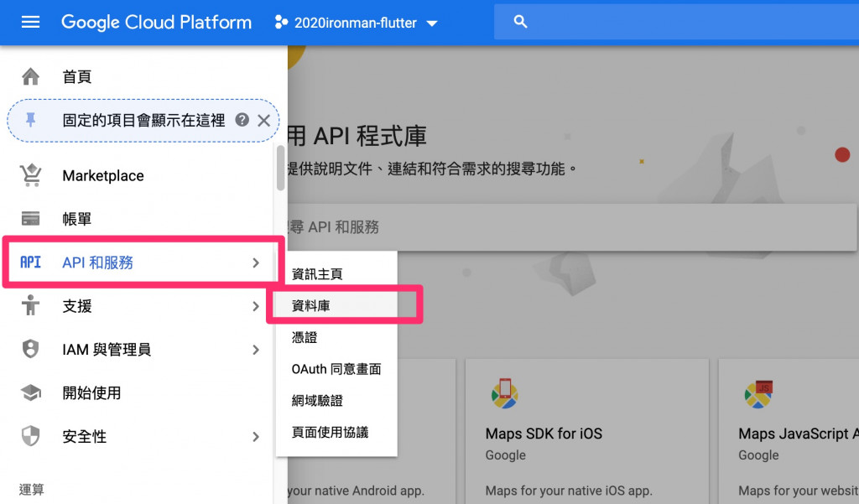Click the billing card icon
The width and height of the screenshot is (859, 504).
[x=31, y=219]
